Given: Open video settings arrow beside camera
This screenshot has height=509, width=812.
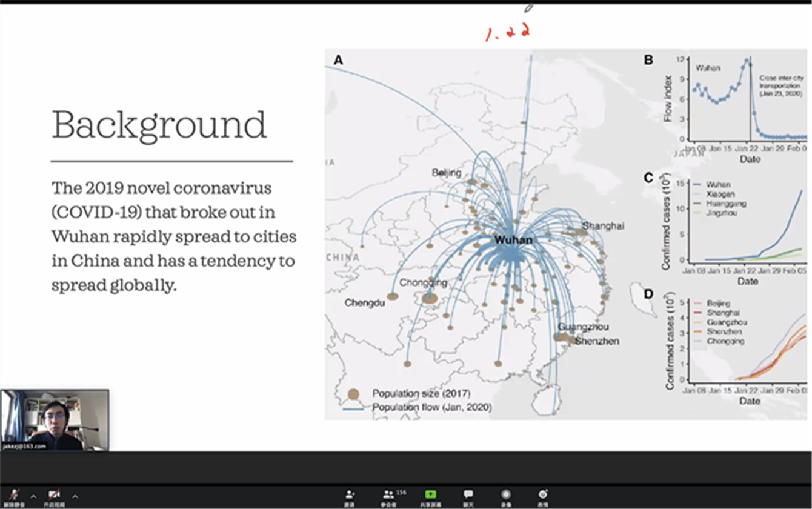Looking at the screenshot, I should [x=75, y=496].
